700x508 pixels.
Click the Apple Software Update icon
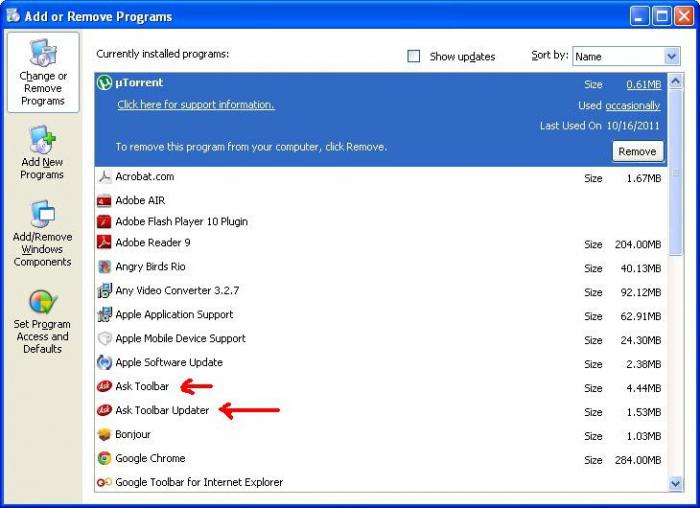click(x=104, y=362)
